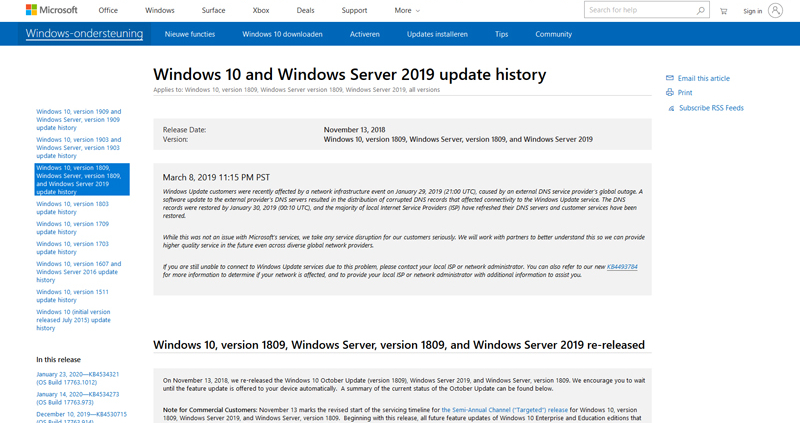Open version 1909 update history link
Viewport: 800px width, 423px height.
pos(79,119)
